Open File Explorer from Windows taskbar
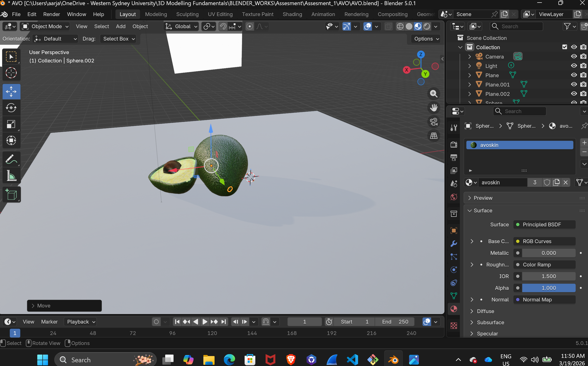This screenshot has width=588, height=366. tap(209, 360)
